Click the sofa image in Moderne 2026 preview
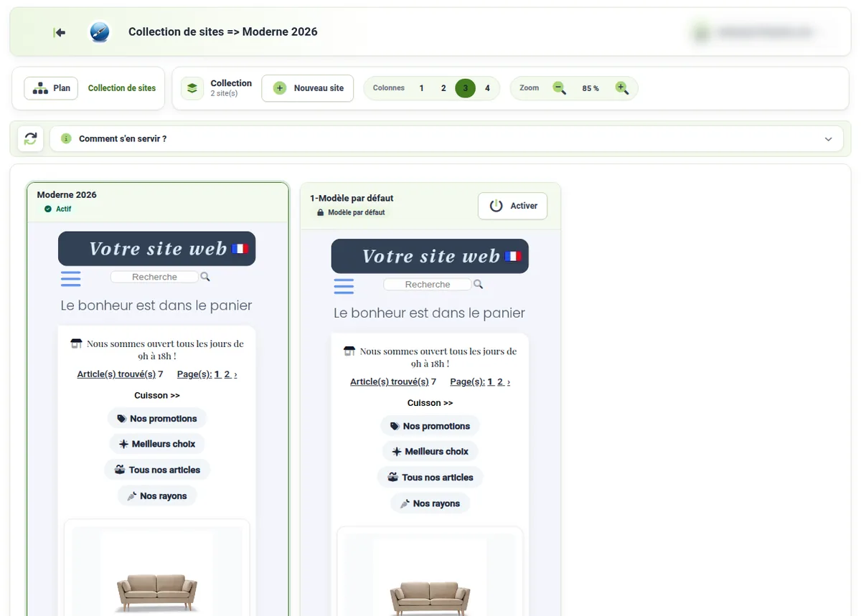The image size is (861, 616). pyautogui.click(x=157, y=592)
